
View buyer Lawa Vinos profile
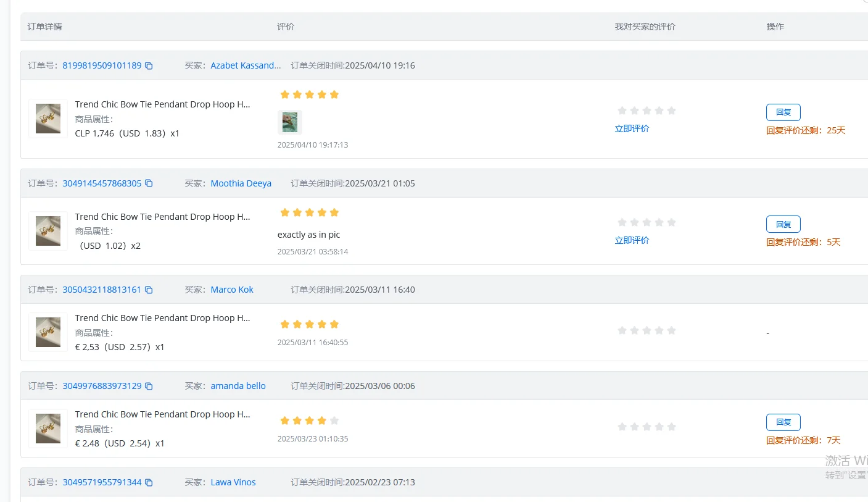[x=233, y=482]
